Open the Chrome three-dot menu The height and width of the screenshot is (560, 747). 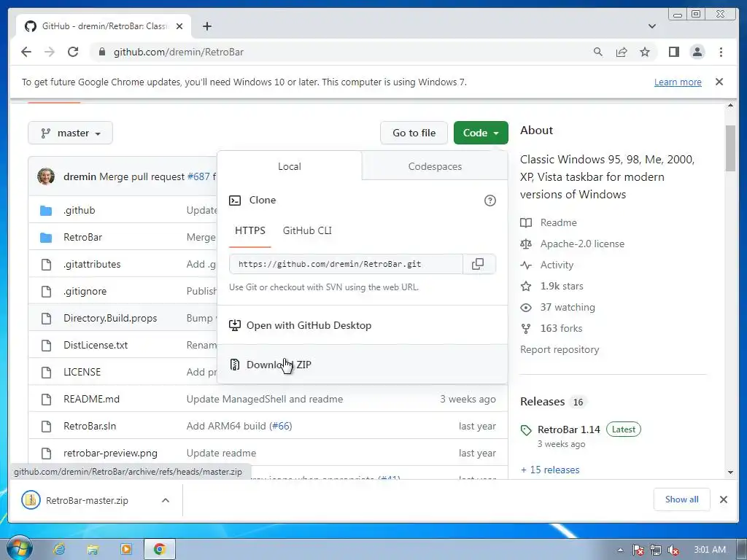click(x=721, y=52)
